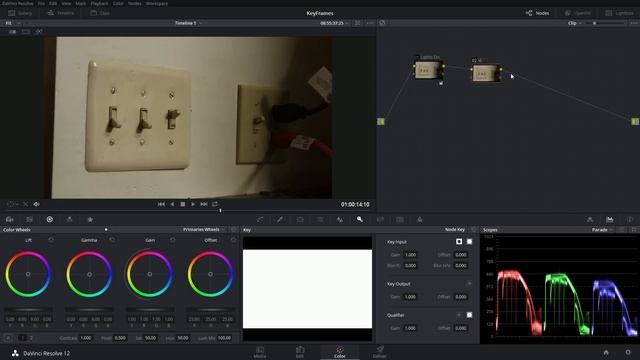640x360 pixels.
Task: Open the Power Window palette
Action: (300, 220)
